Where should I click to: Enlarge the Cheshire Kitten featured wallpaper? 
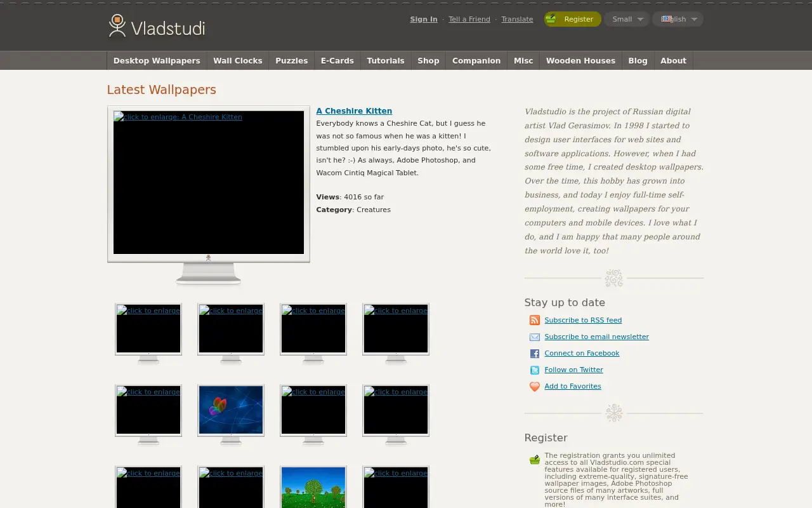click(x=209, y=183)
